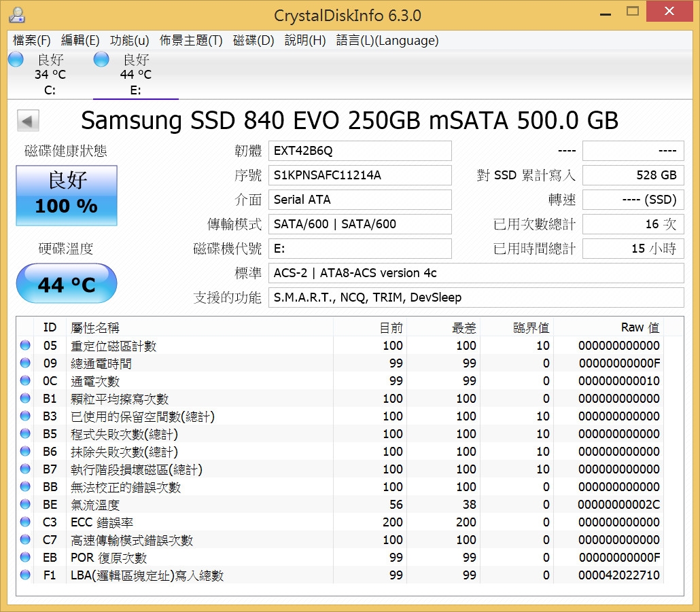Click the features field S.M.A.R.T., NCQ, TRIM, DevSleep
This screenshot has height=612, width=700.
pyautogui.click(x=476, y=298)
